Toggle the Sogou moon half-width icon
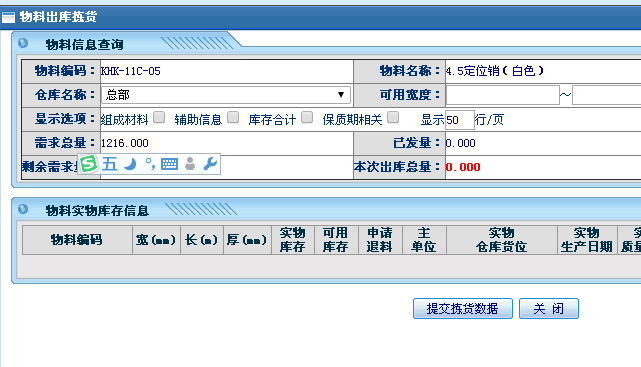 click(130, 164)
